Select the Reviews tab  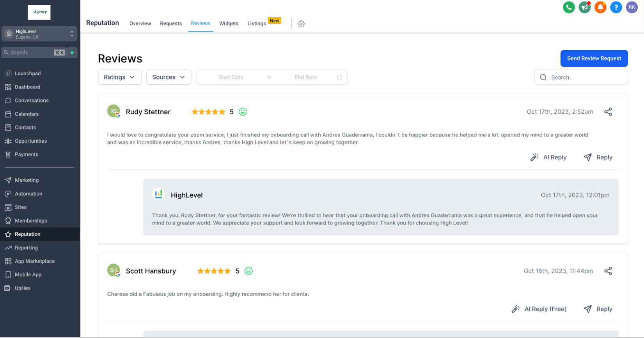point(200,23)
